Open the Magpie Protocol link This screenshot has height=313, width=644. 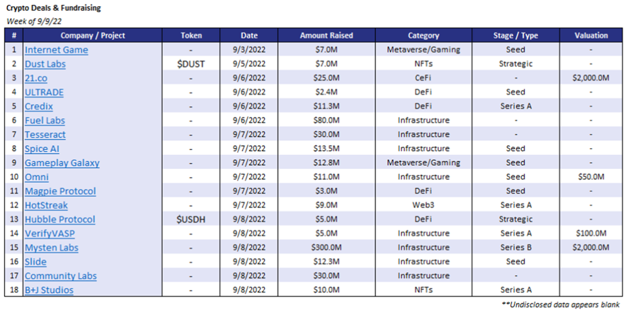click(x=60, y=191)
